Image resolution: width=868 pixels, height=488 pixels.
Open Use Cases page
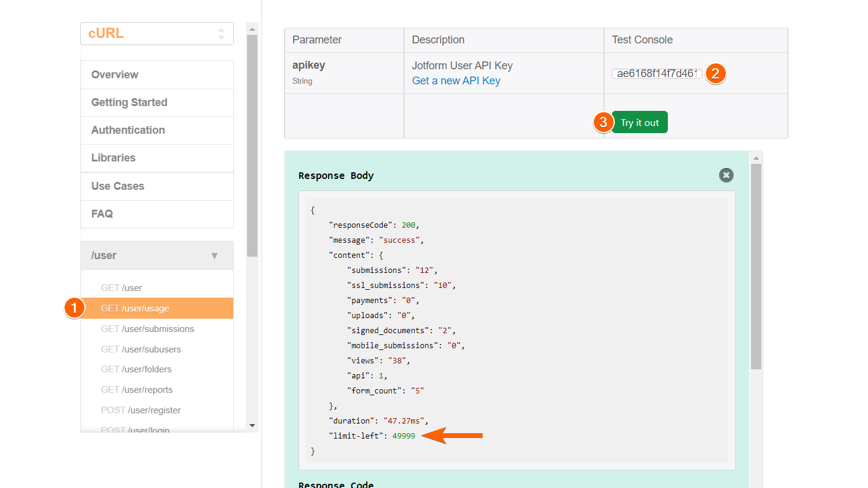[157, 186]
